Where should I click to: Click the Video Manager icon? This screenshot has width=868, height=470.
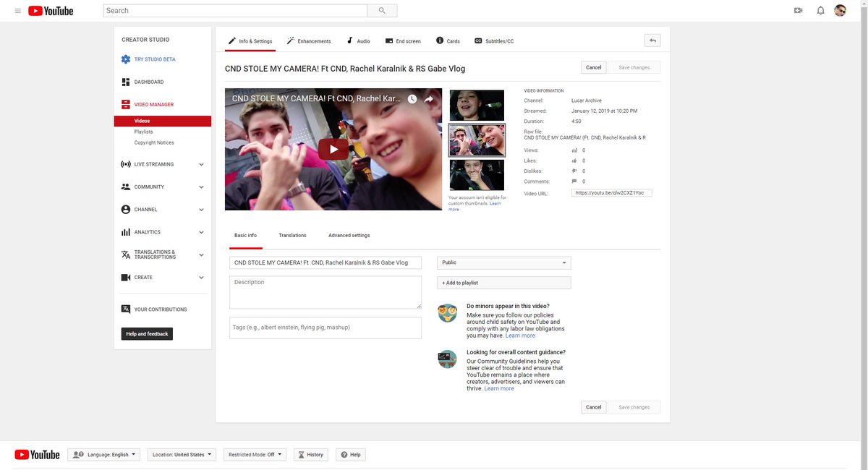point(126,104)
